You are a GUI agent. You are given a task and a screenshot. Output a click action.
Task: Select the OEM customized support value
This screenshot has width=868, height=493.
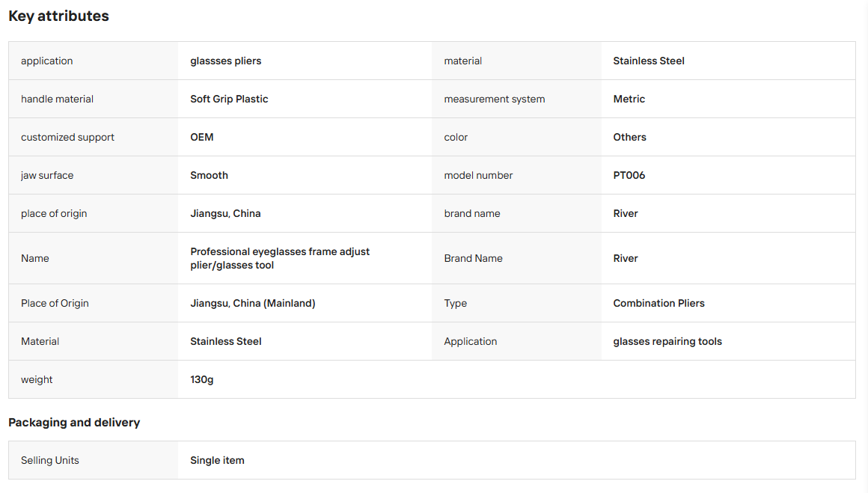coord(201,137)
